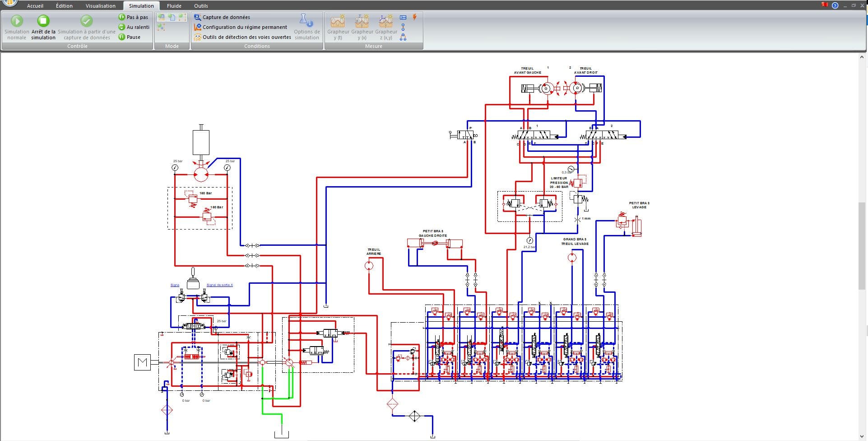Click the 21,2 bar pressure gauge
Screen dimensions: 868x441
pos(530,240)
